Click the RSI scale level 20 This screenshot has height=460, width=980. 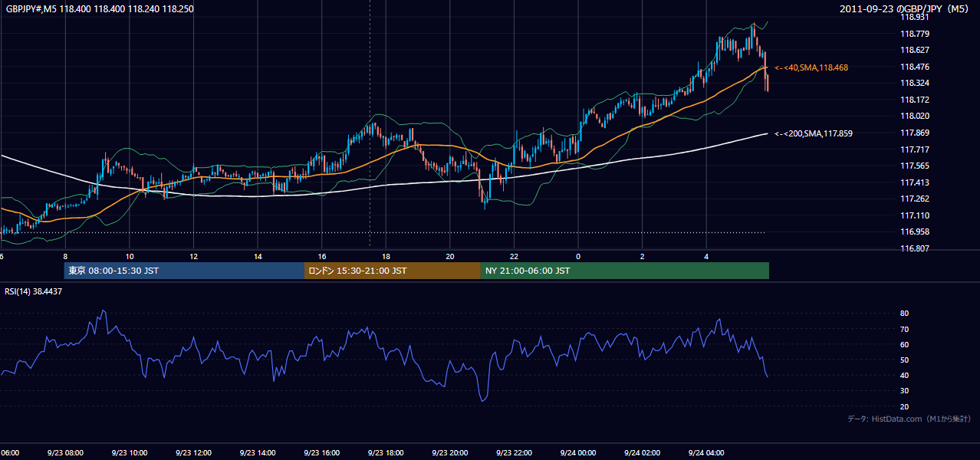click(x=904, y=406)
